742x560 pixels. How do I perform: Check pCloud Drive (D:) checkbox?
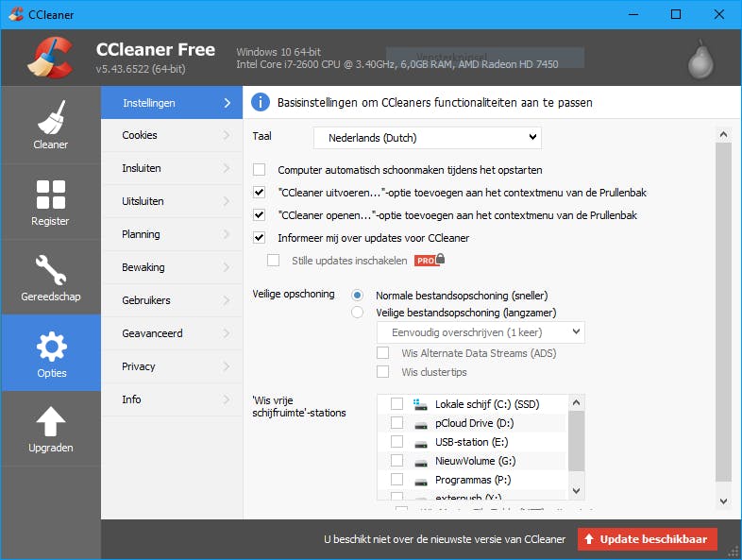point(397,423)
